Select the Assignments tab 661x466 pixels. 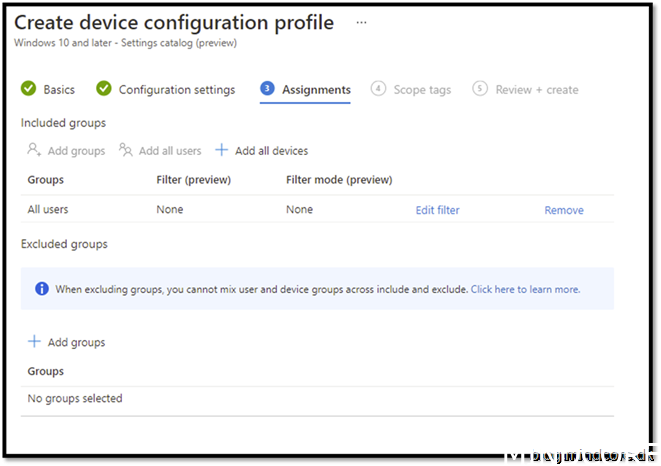[x=316, y=90]
